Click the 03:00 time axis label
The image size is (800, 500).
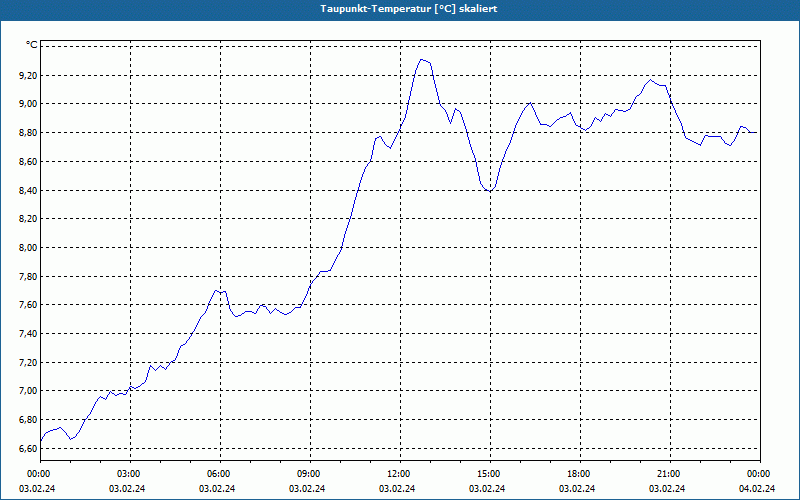click(x=131, y=474)
